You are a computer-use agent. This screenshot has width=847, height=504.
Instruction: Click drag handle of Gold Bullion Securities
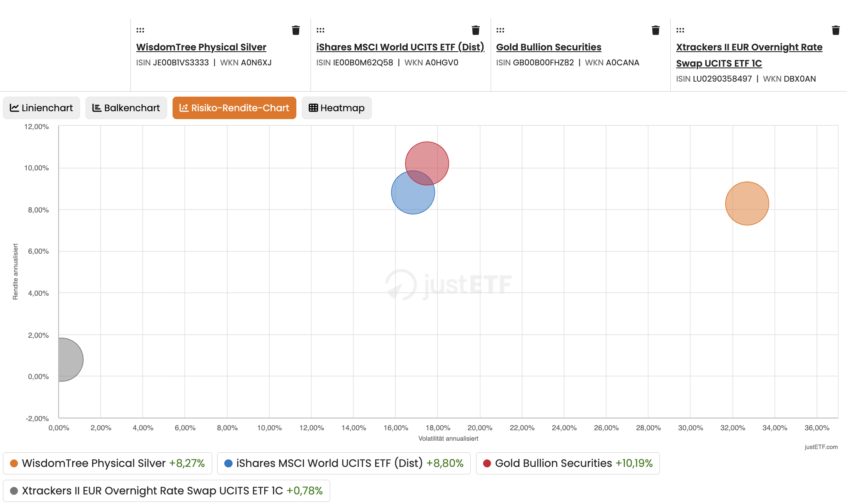point(501,30)
